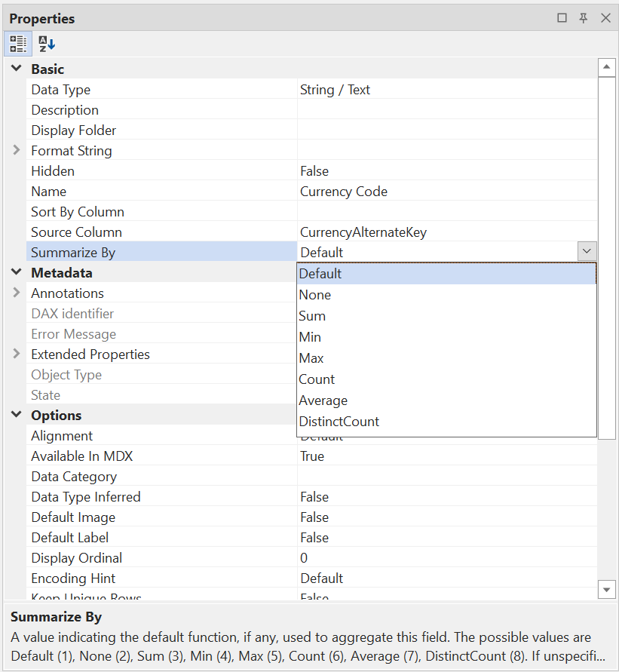Collapse the Metadata section

point(17,272)
